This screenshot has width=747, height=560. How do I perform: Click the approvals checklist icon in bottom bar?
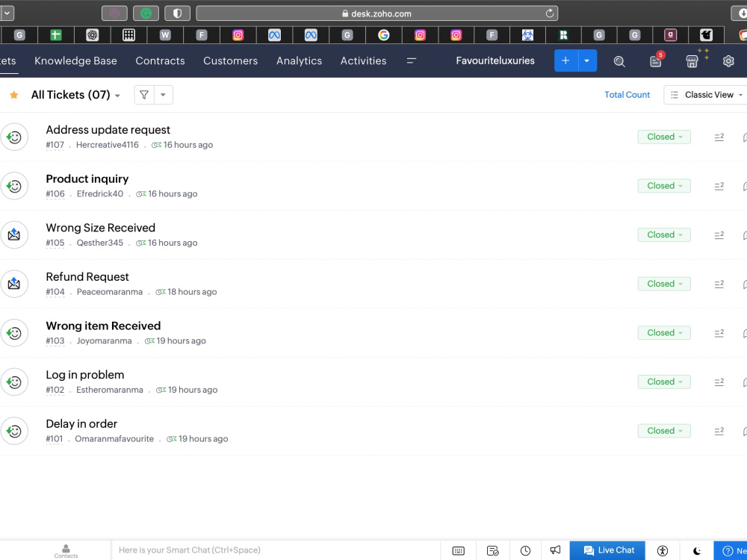click(492, 551)
